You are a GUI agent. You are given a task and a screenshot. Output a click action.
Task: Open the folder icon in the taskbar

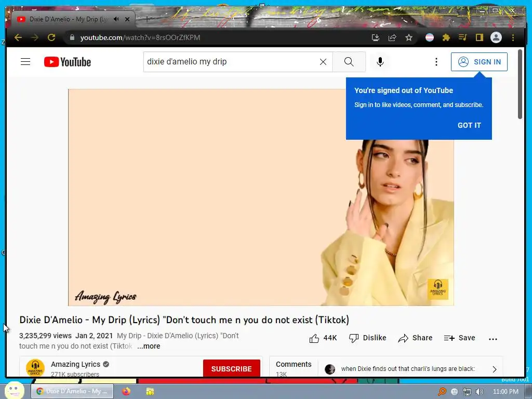[150, 392]
